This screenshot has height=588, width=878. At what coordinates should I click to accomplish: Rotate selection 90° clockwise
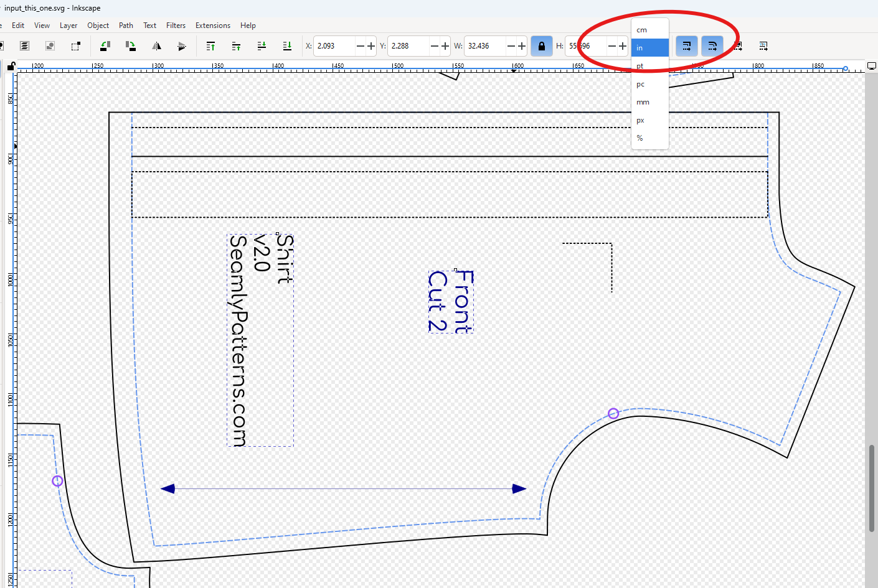pos(131,46)
